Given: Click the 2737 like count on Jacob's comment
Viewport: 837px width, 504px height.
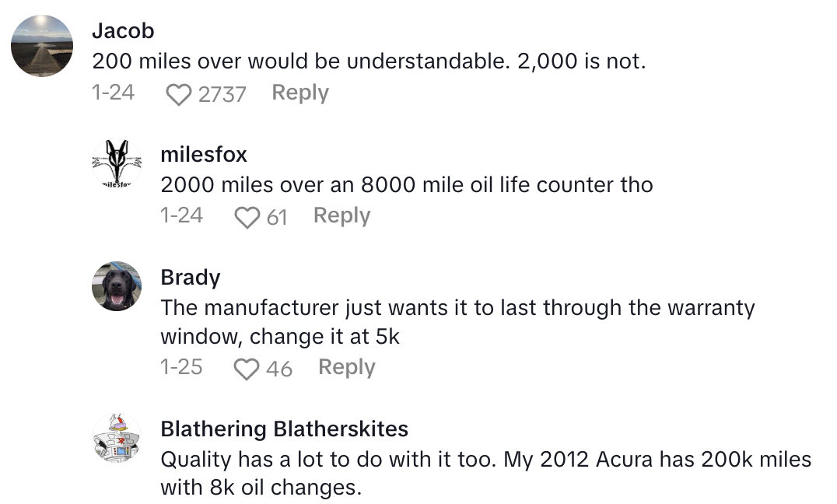Looking at the screenshot, I should (222, 94).
